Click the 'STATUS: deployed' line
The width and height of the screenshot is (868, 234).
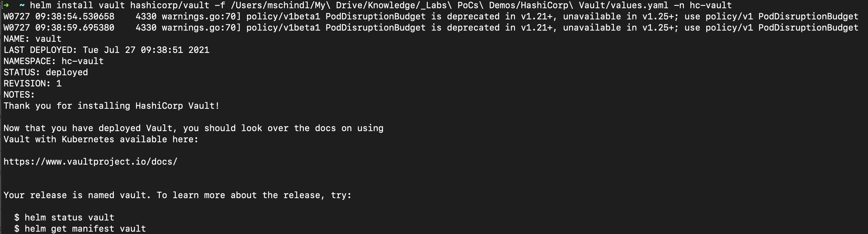click(x=46, y=72)
